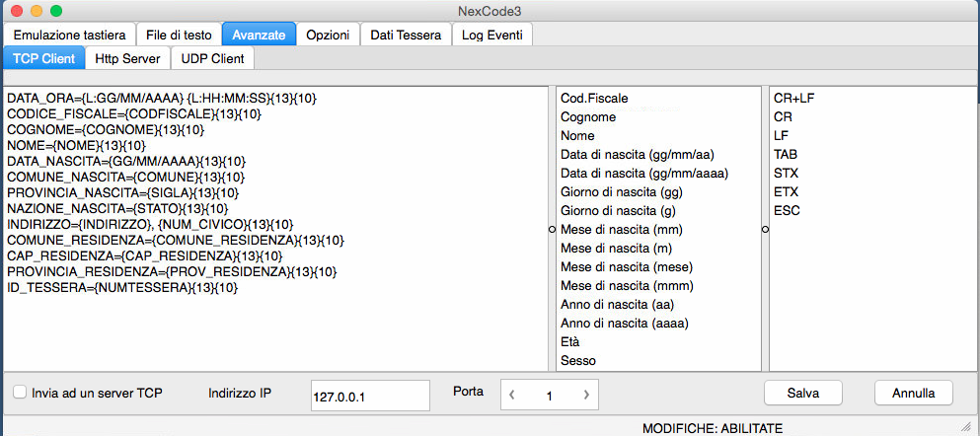Screen dimensions: 980x436
Task: Increase the Porta value with right arrow
Action: coord(585,395)
